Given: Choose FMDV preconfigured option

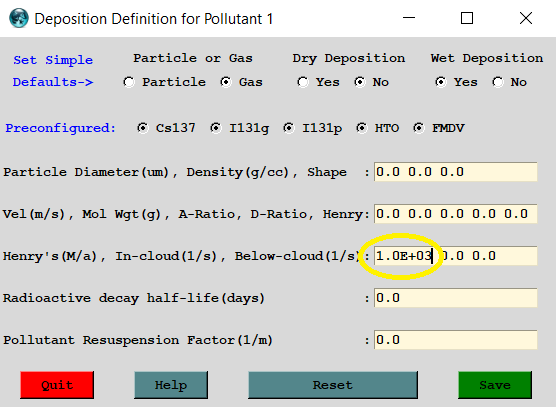Looking at the screenshot, I should coord(419,128).
